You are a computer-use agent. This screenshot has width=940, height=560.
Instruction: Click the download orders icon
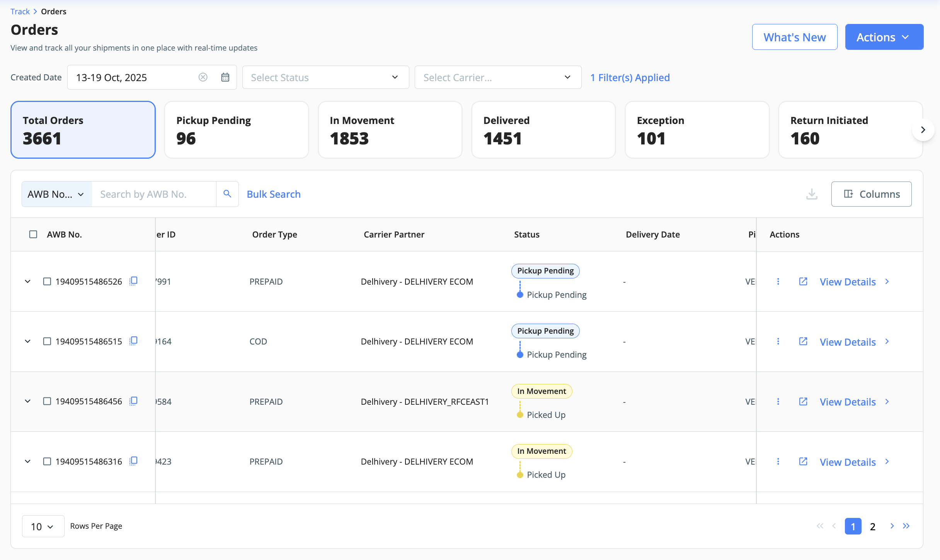tap(812, 194)
